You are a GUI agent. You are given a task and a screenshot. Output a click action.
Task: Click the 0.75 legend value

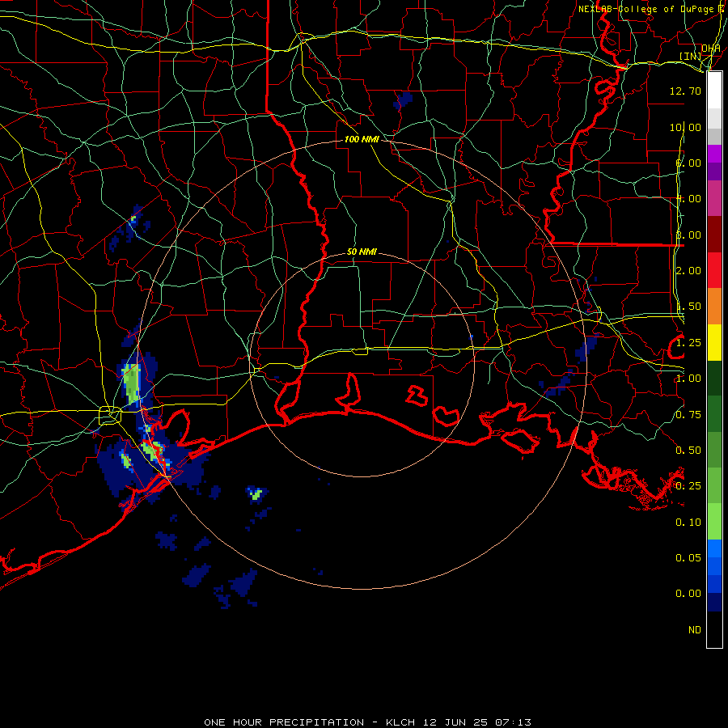tap(688, 415)
